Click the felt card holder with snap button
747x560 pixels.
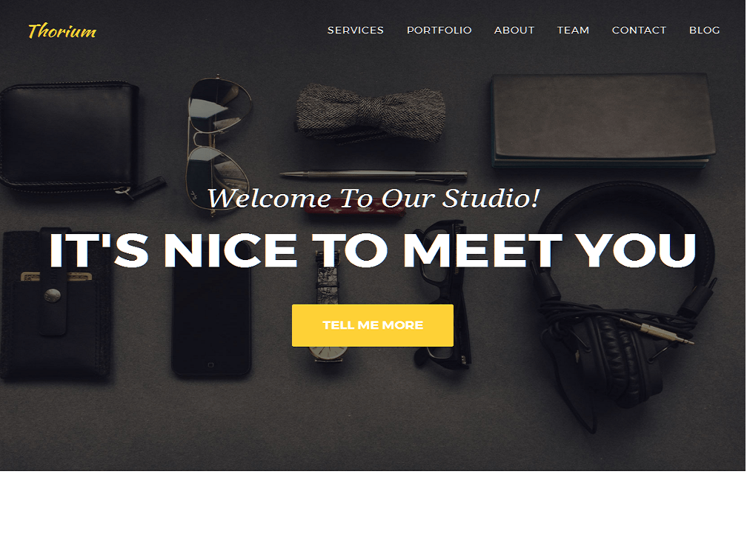[56, 304]
